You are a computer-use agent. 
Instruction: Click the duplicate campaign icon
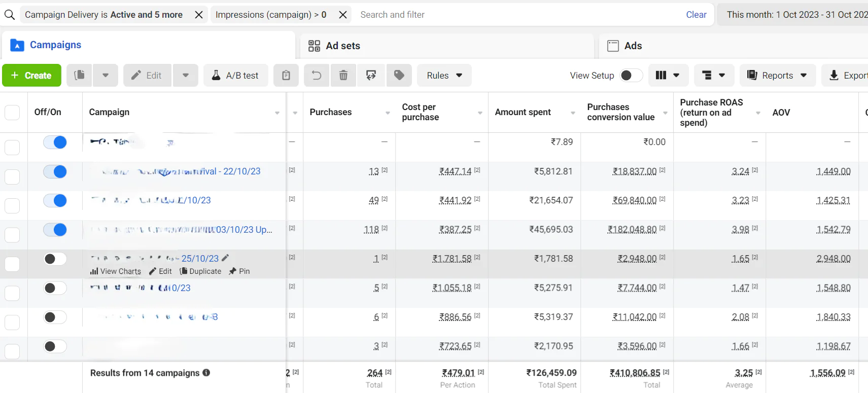coord(79,75)
